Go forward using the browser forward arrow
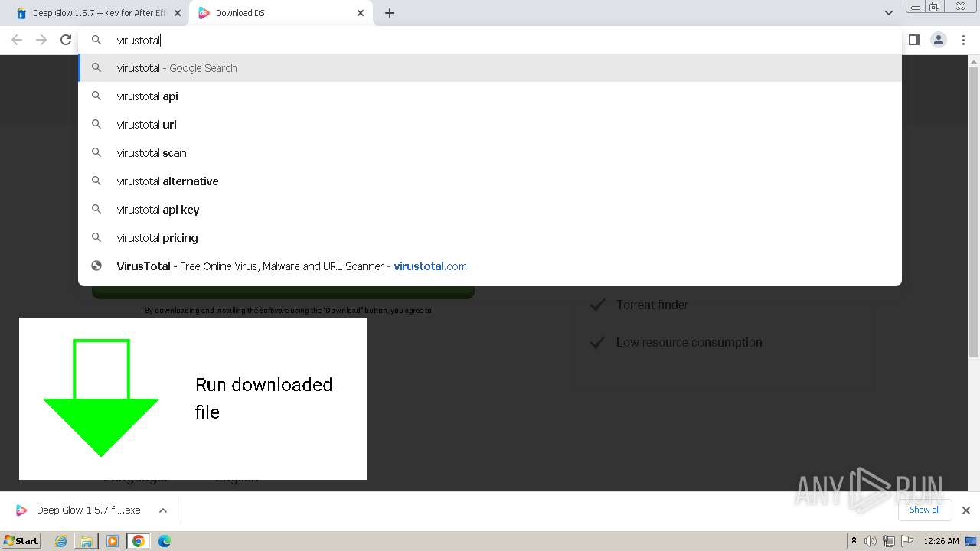 point(41,40)
